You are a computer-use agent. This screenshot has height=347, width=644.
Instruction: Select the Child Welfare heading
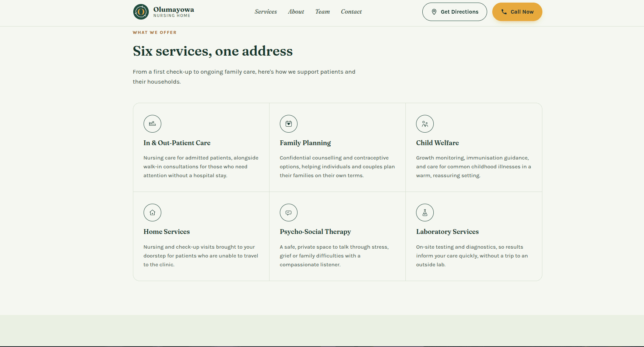(437, 143)
